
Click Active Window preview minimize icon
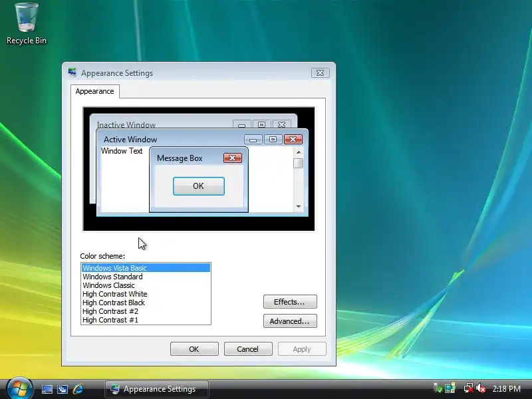[x=253, y=139]
